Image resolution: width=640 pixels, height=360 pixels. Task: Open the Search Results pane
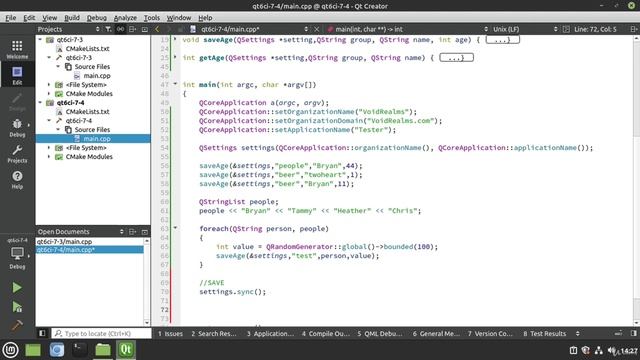coord(213,333)
